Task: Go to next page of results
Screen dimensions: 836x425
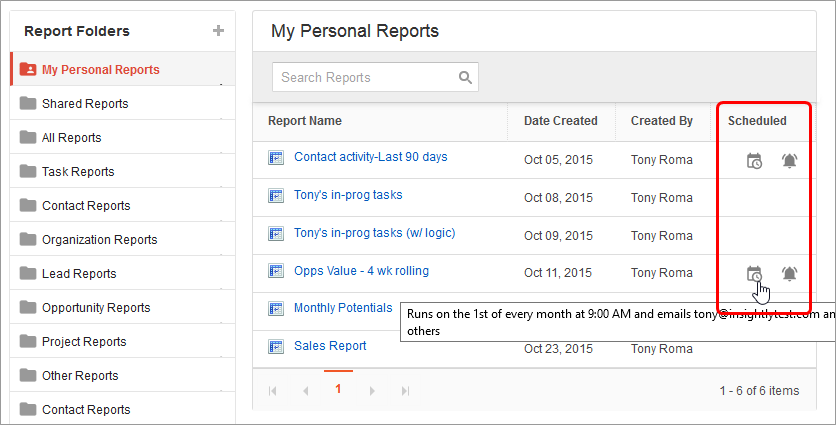Action: [372, 391]
